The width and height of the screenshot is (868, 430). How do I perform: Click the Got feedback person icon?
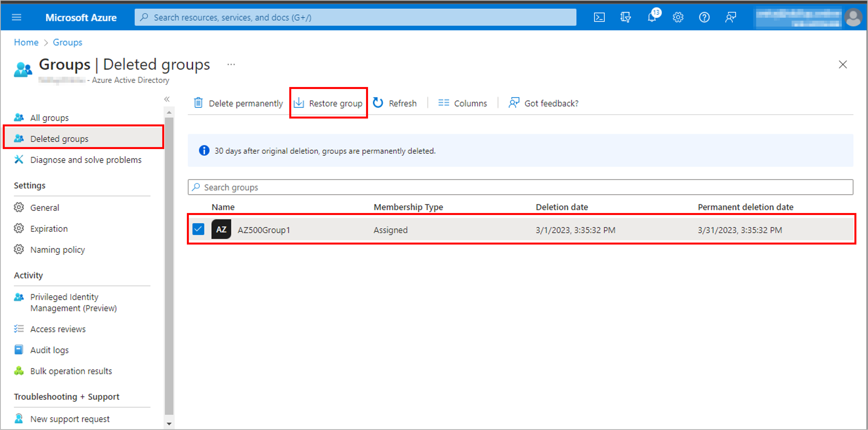coord(514,103)
